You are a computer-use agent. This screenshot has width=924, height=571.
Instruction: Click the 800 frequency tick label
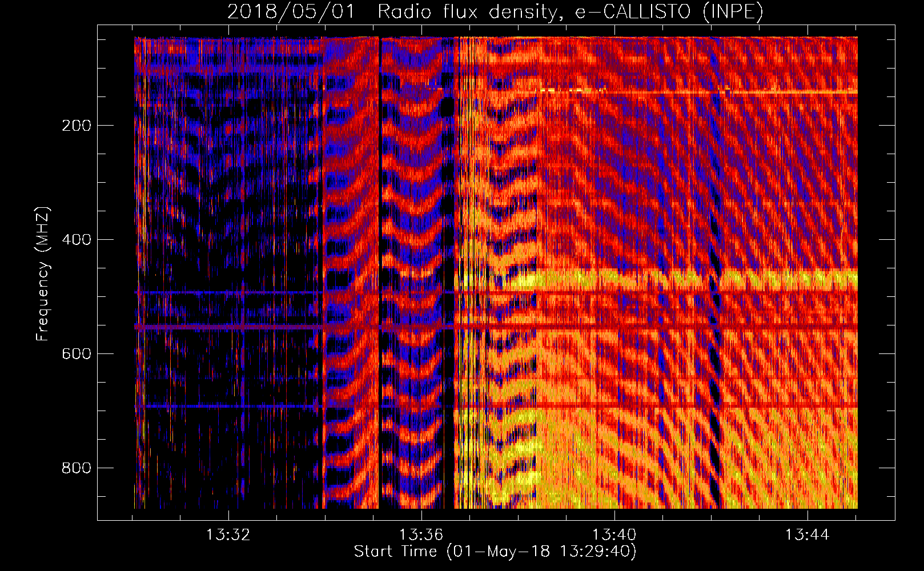pos(77,468)
